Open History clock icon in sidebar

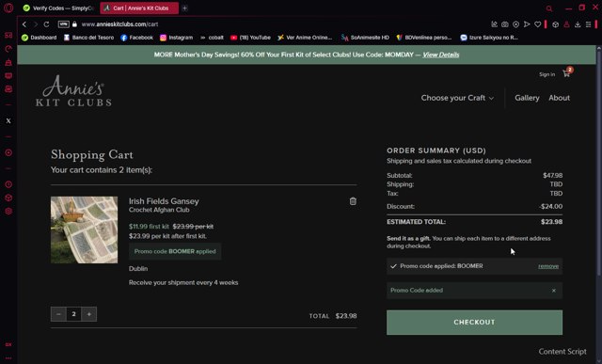coord(8,184)
